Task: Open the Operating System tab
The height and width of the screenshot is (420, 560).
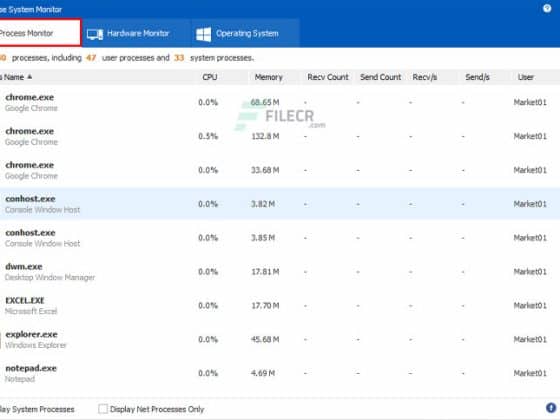Action: [245, 33]
